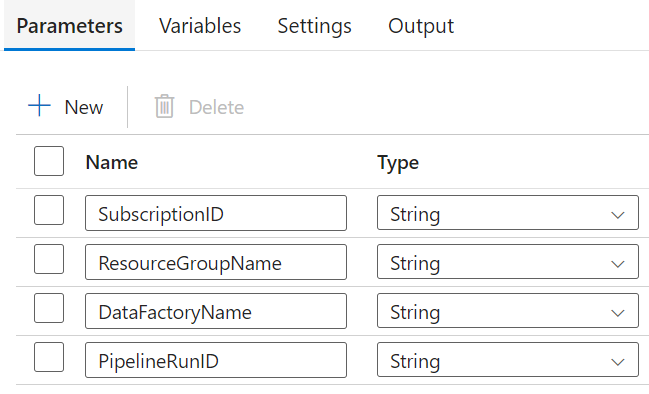Check the SubscriptionID row checkbox
Screen dimensions: 649x394
(49, 210)
